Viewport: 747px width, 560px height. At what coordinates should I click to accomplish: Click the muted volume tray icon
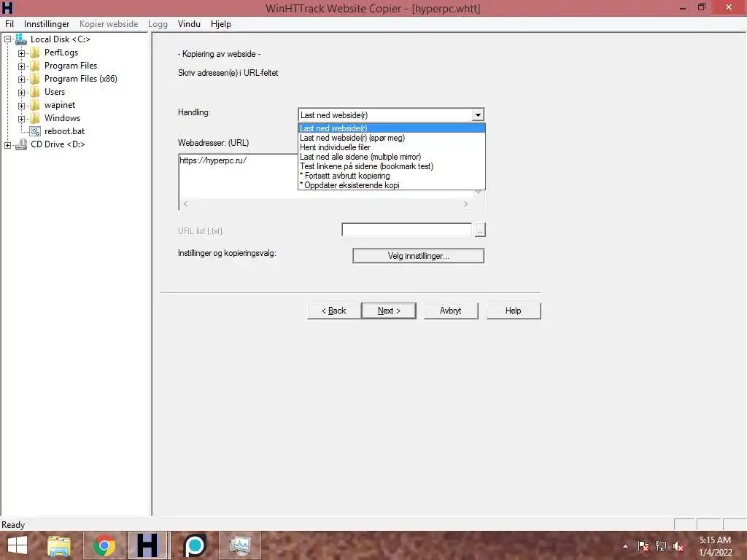pos(678,546)
